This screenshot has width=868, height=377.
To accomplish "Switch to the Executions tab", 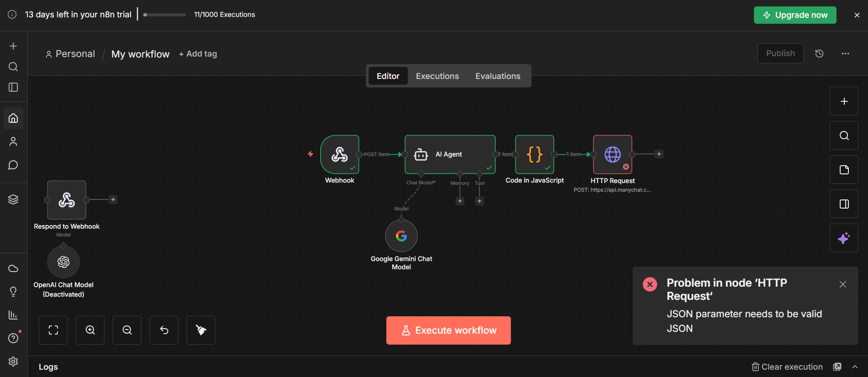I will click(437, 76).
